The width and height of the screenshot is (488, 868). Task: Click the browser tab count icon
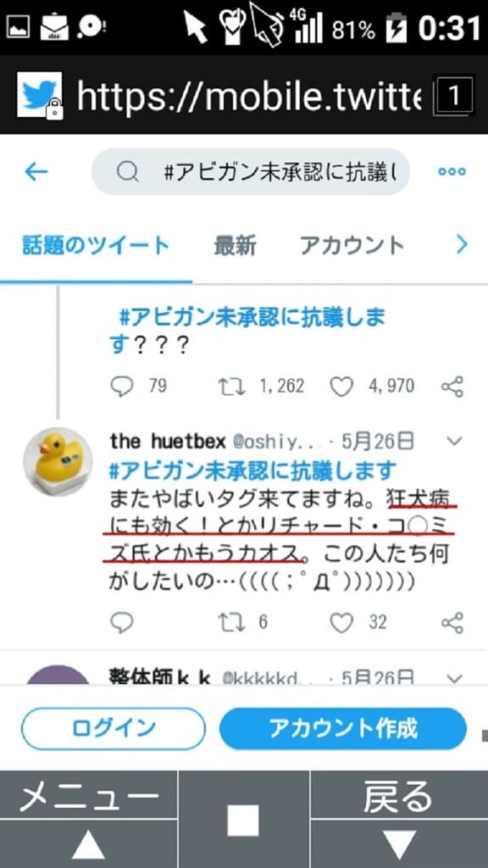pos(454,96)
